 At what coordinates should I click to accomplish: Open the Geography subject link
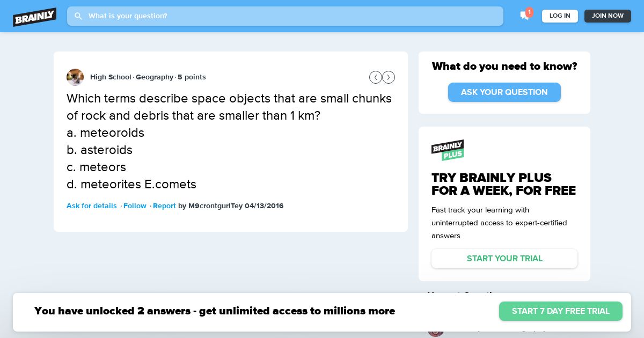[155, 77]
